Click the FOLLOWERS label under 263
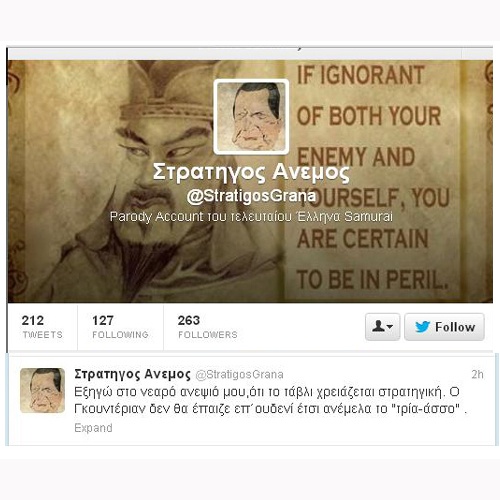Screen dimensions: 500x500 (x=208, y=335)
